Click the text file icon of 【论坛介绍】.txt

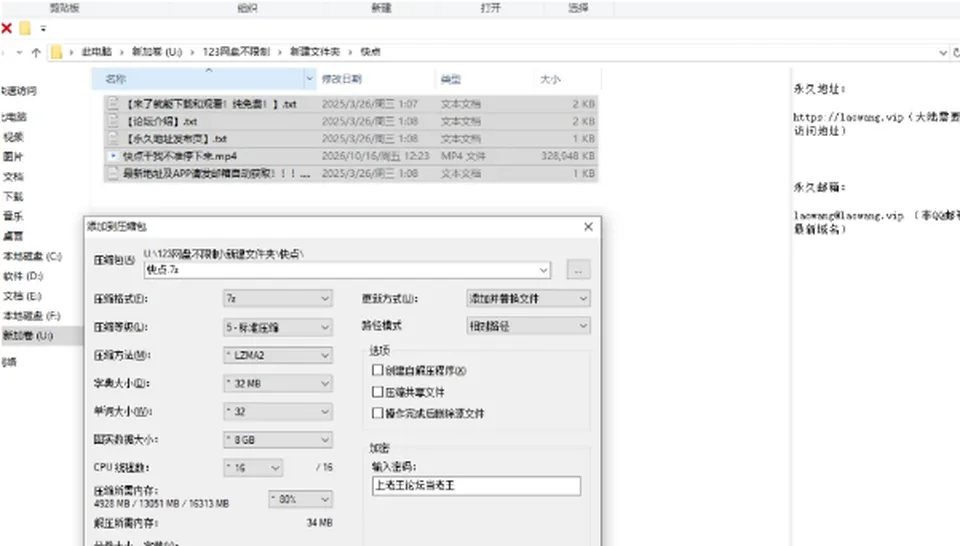tap(113, 121)
